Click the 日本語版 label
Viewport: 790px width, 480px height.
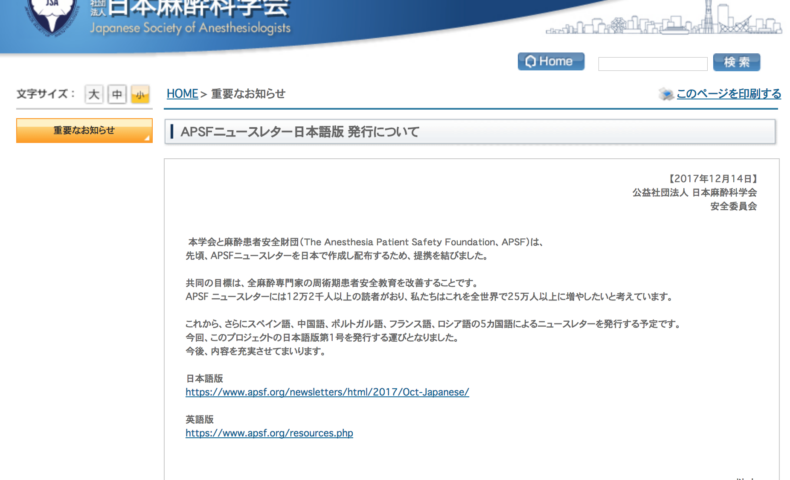(204, 378)
